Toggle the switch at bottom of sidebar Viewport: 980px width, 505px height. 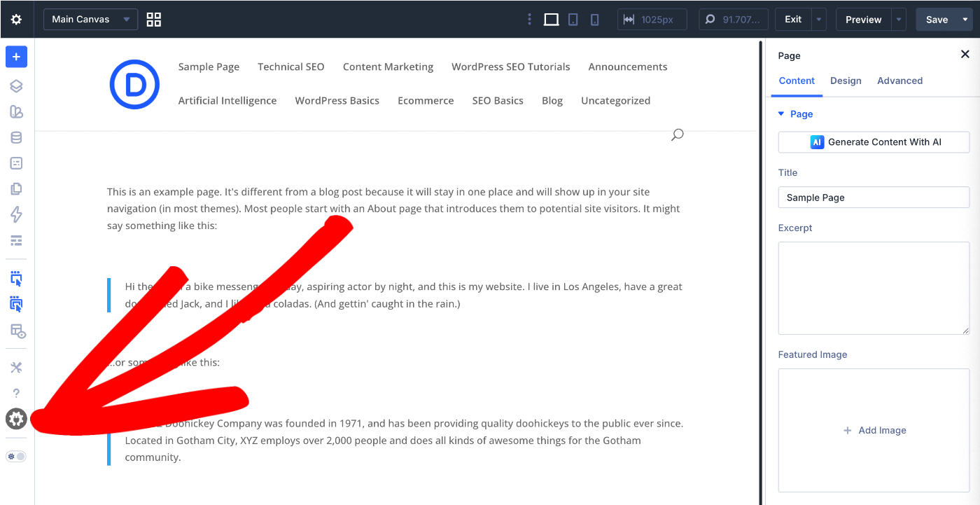[16, 457]
